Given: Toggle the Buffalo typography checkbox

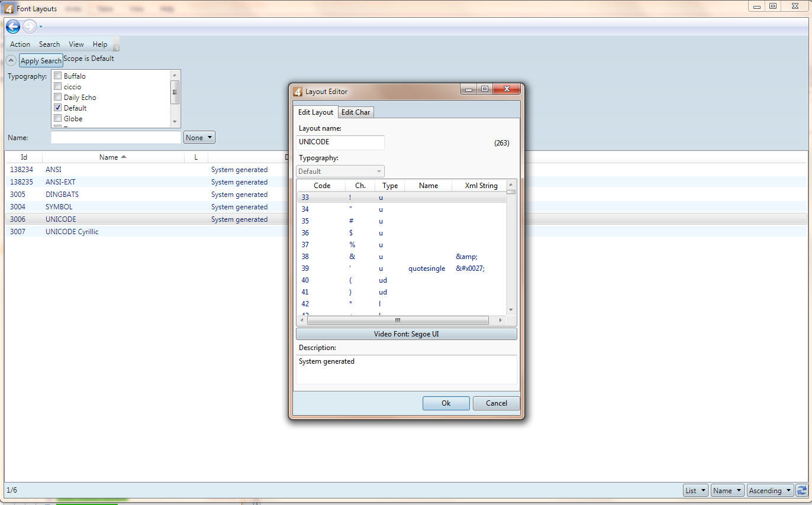Looking at the screenshot, I should [58, 76].
